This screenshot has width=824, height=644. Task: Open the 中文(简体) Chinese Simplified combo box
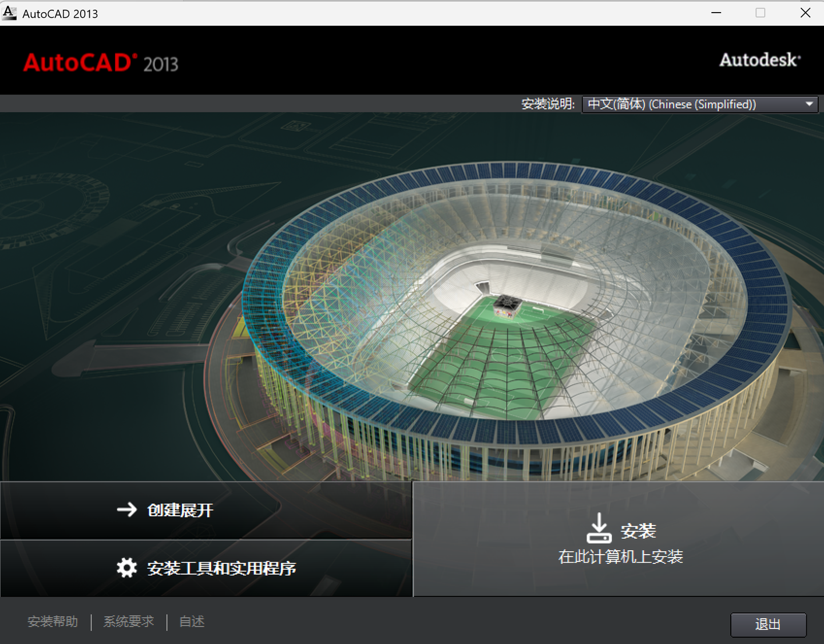click(700, 104)
